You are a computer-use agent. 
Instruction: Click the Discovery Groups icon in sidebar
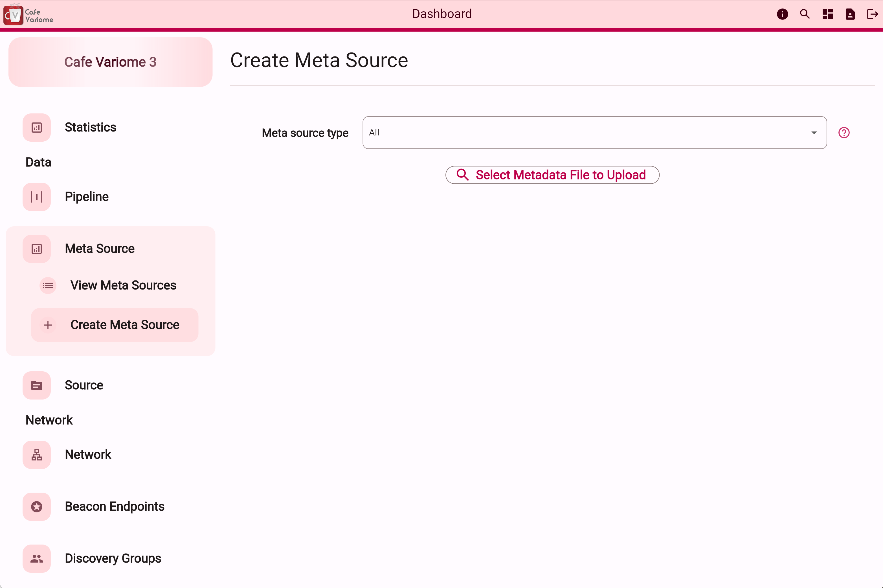(37, 558)
